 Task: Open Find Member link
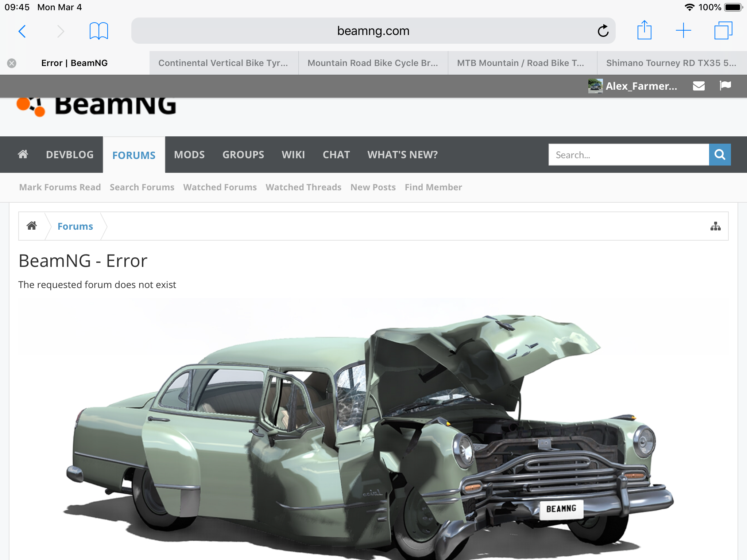point(433,187)
